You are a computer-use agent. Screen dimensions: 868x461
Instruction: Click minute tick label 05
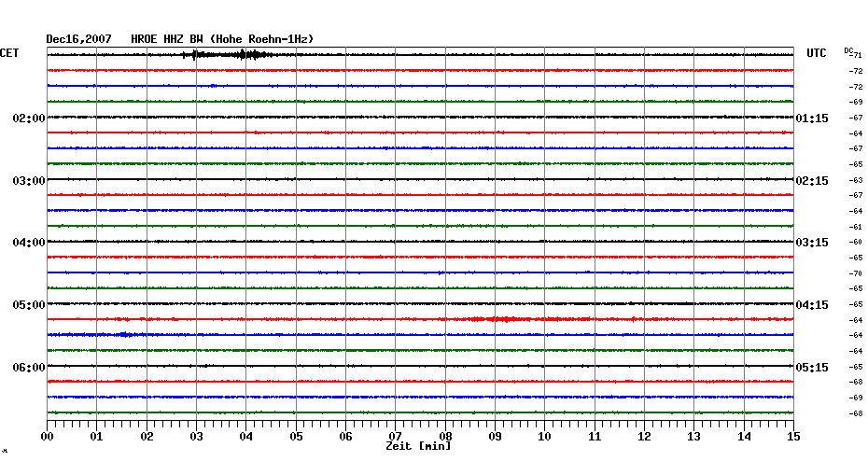pyautogui.click(x=296, y=437)
